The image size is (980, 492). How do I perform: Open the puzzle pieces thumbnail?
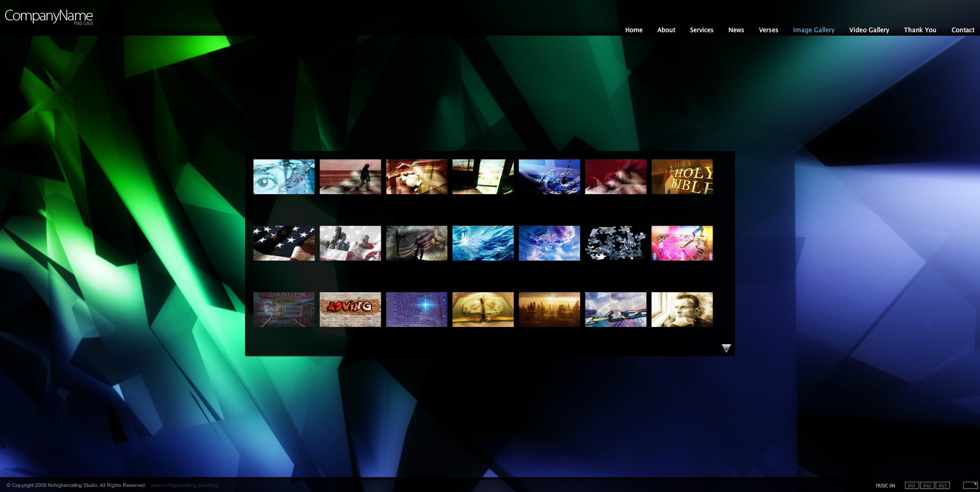(616, 243)
